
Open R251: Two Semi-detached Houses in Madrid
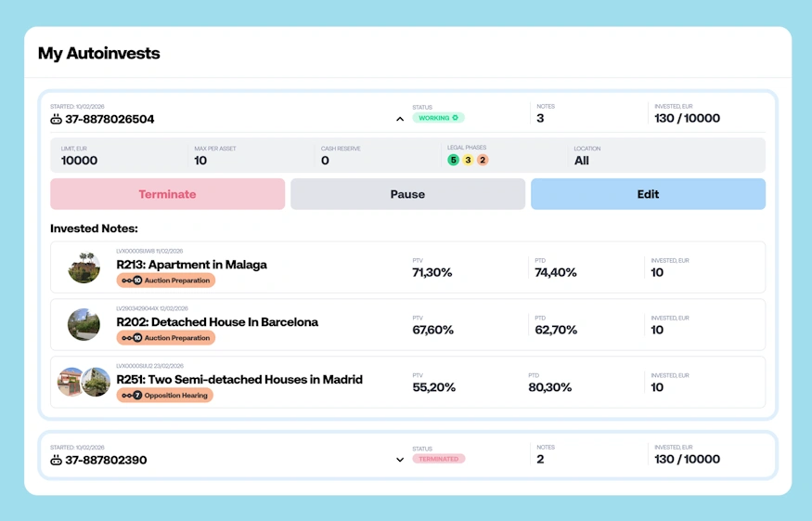239,380
